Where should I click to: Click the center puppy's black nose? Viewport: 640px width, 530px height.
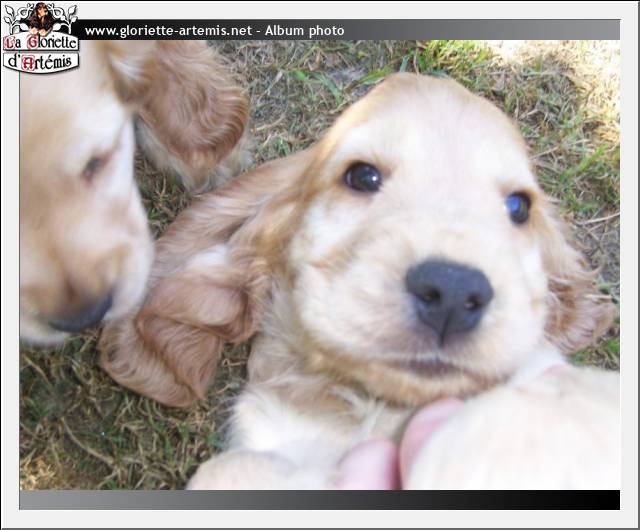pos(448,293)
